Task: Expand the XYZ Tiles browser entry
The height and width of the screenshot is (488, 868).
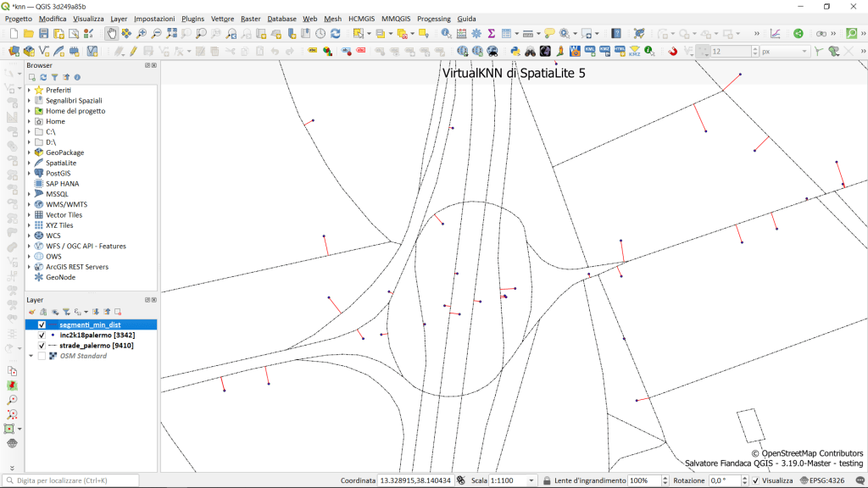Action: click(x=29, y=225)
